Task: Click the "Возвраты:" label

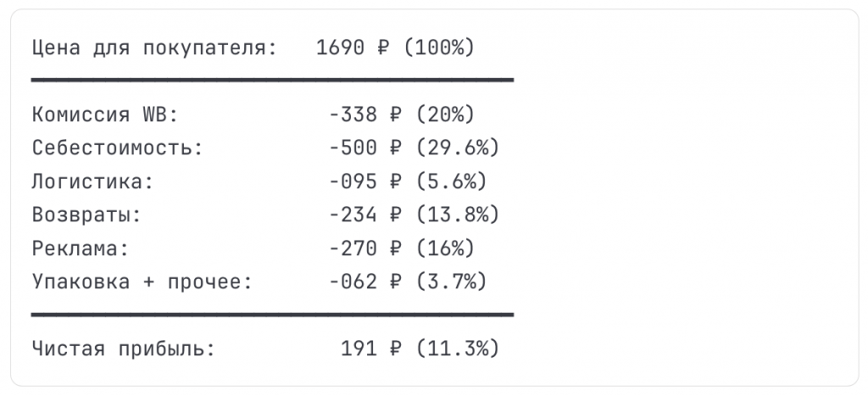Action: click(x=87, y=215)
